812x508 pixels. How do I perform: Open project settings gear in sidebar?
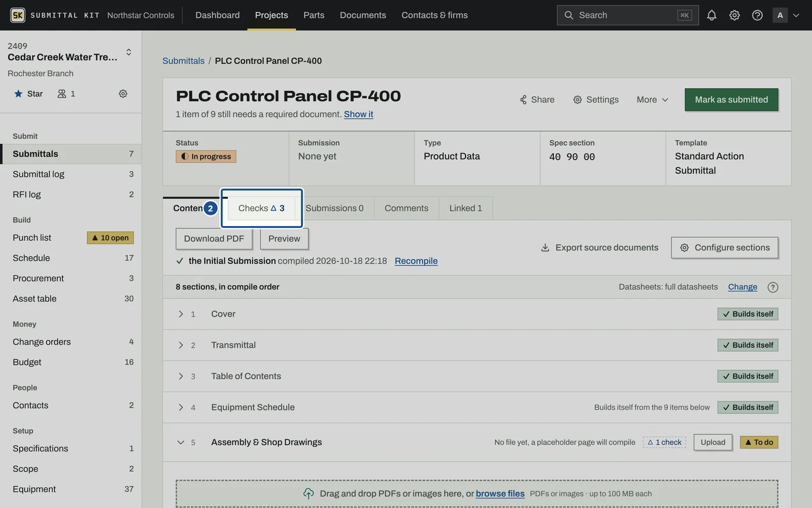pyautogui.click(x=123, y=93)
